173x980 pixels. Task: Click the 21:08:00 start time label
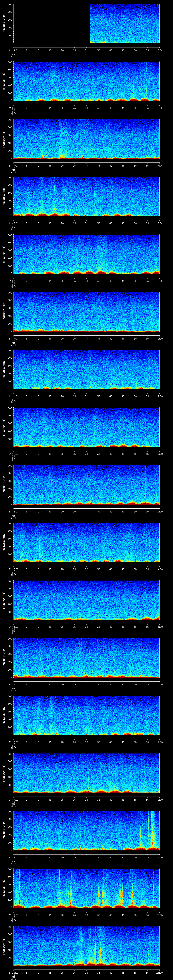[13, 281]
